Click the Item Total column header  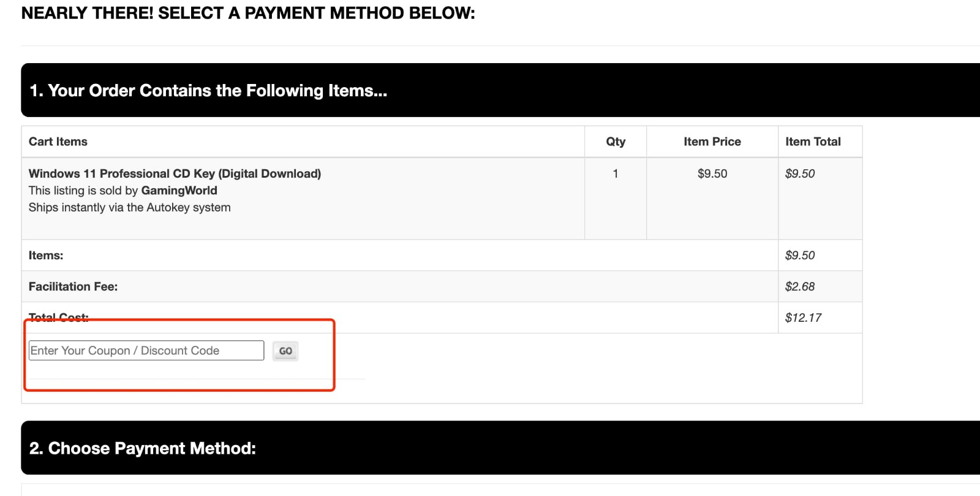point(813,141)
